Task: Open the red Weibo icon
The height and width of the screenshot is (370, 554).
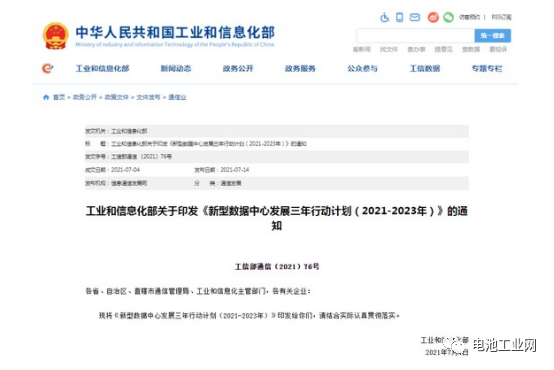Action: coord(433,17)
